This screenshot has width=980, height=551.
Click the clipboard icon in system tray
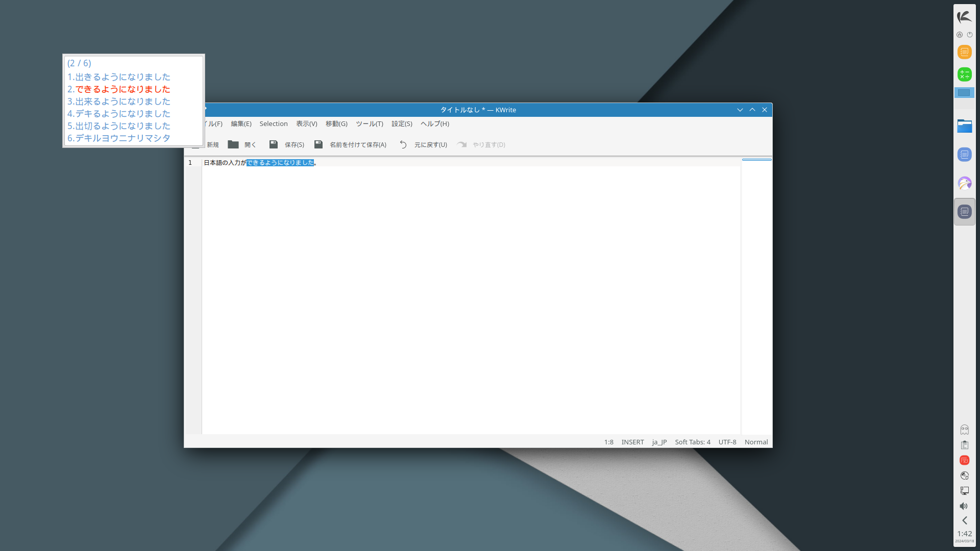(964, 445)
